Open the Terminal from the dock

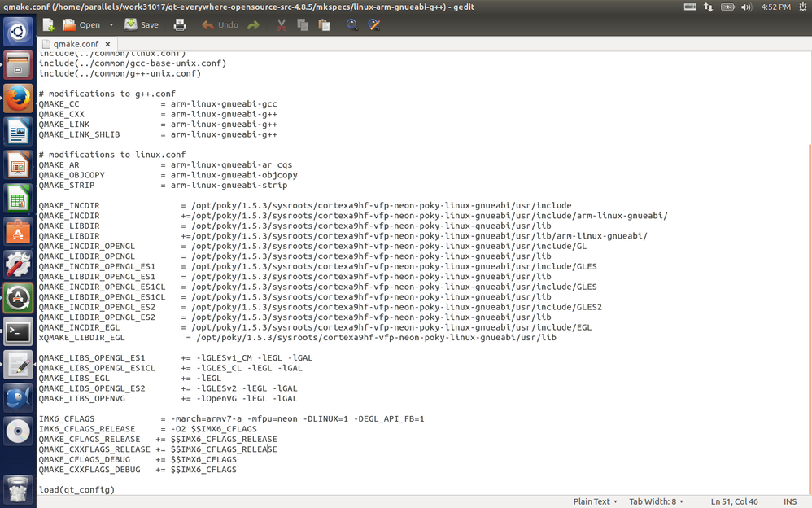[x=16, y=331]
